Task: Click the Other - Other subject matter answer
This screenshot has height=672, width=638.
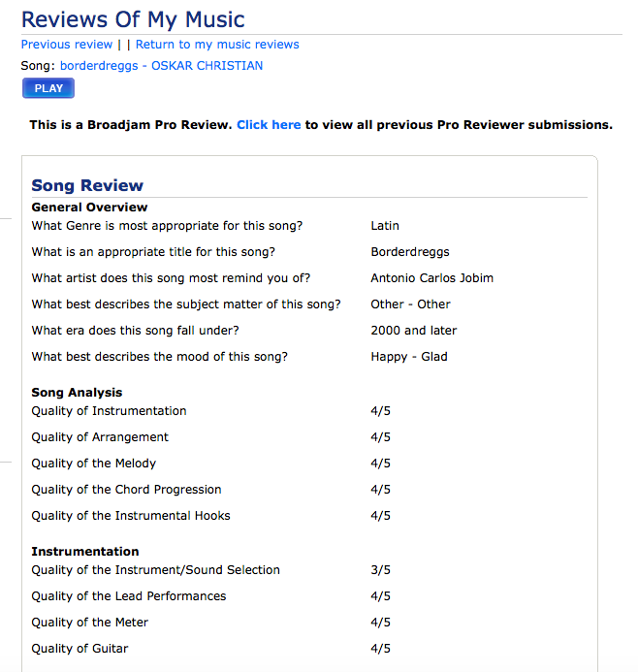Action: point(410,304)
